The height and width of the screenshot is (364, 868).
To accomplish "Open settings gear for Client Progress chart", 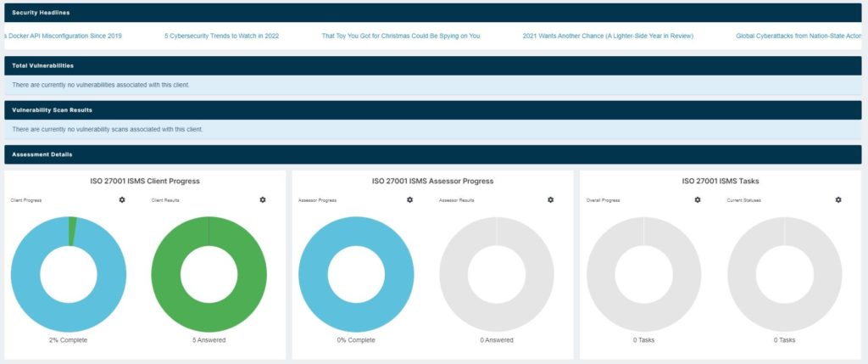I will pos(122,199).
